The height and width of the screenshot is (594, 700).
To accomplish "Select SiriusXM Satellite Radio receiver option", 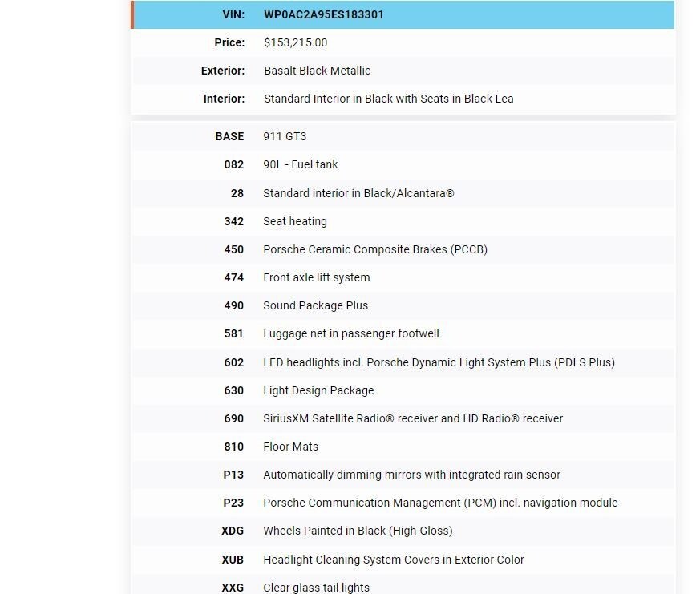I will [x=413, y=419].
